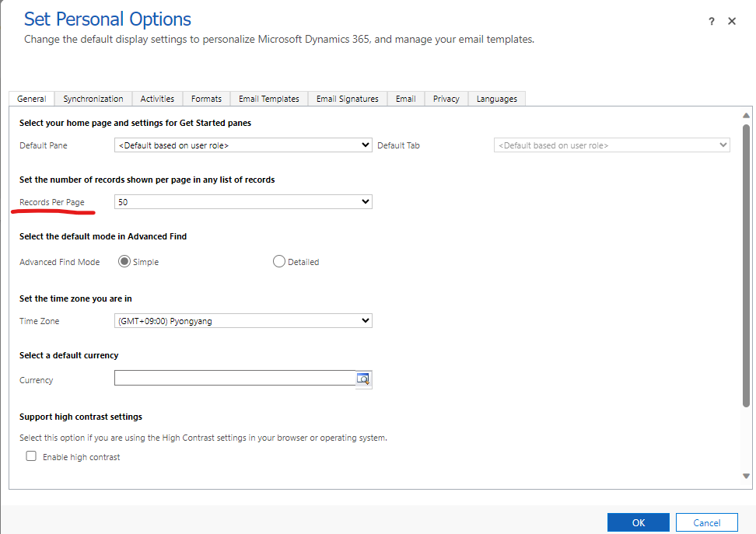Click the 'Select a default currency' heading

69,355
